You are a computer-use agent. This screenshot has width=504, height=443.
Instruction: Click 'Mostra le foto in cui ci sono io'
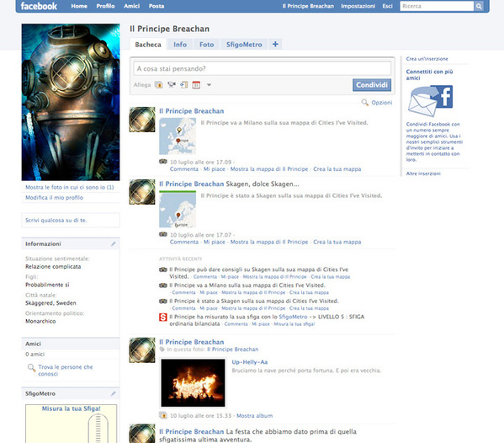70,187
